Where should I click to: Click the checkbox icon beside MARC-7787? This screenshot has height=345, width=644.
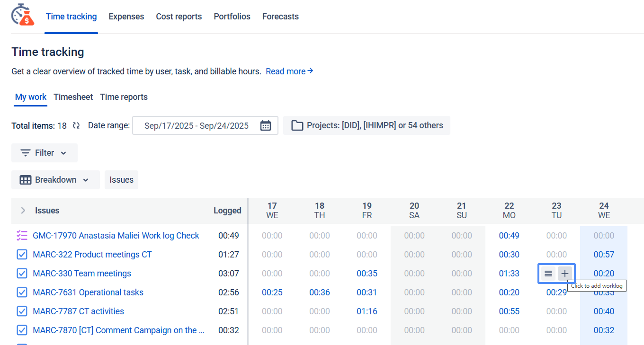pos(22,311)
